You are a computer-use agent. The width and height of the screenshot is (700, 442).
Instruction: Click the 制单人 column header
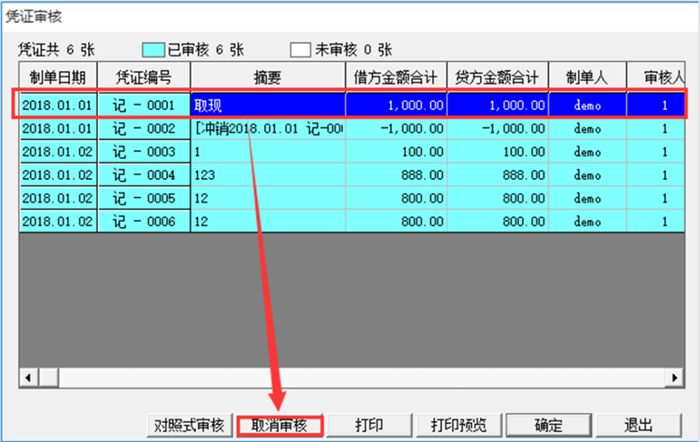pos(588,77)
